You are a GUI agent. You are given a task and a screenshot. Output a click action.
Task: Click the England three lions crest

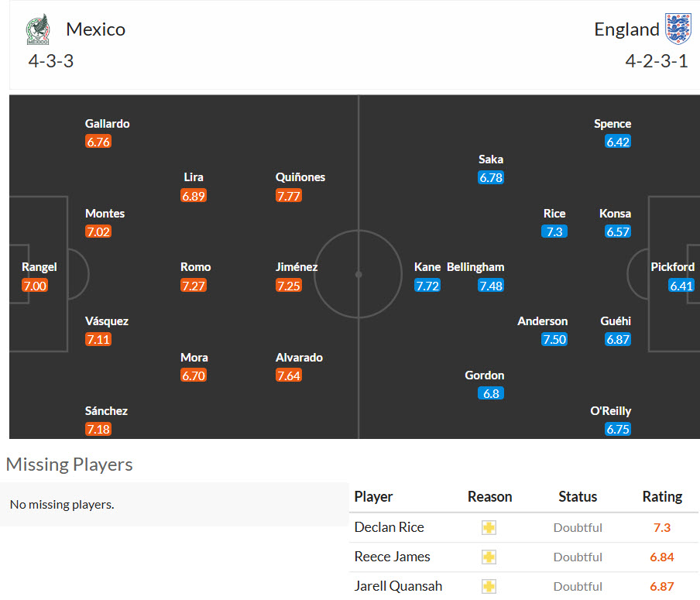pyautogui.click(x=678, y=29)
